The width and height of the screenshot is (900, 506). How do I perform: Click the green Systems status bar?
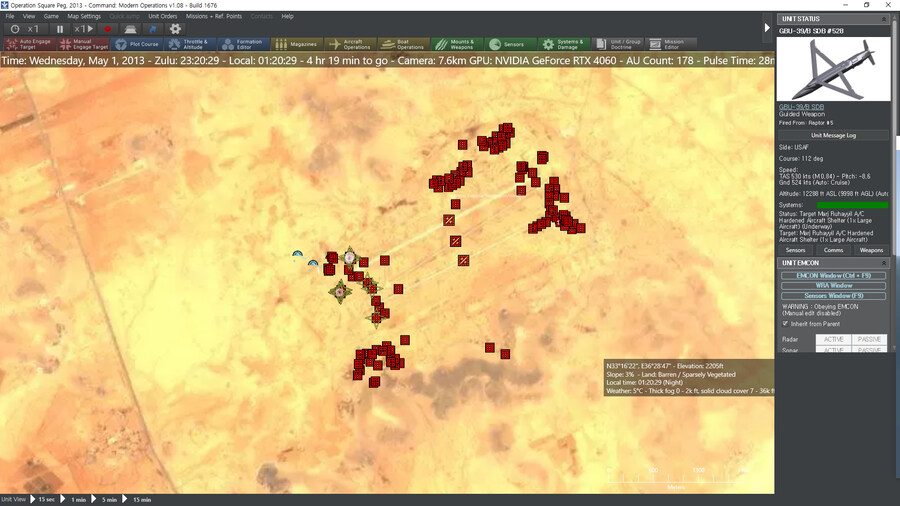pos(852,205)
